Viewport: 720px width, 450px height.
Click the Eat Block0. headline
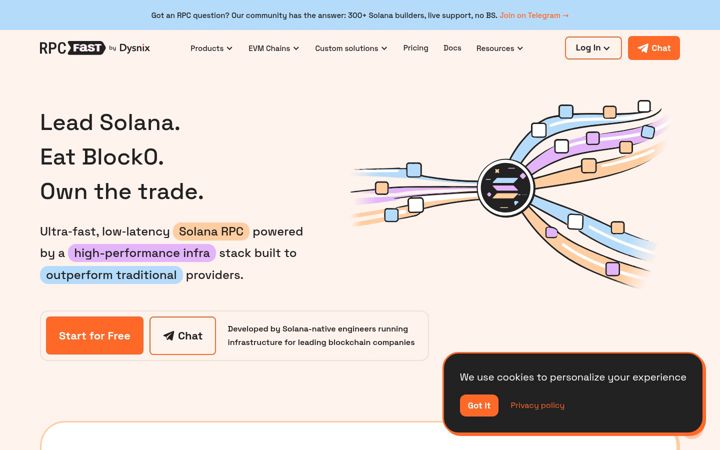(x=102, y=157)
